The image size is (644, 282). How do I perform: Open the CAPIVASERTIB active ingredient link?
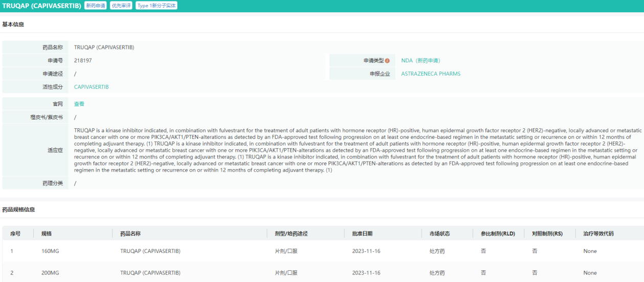(91, 87)
